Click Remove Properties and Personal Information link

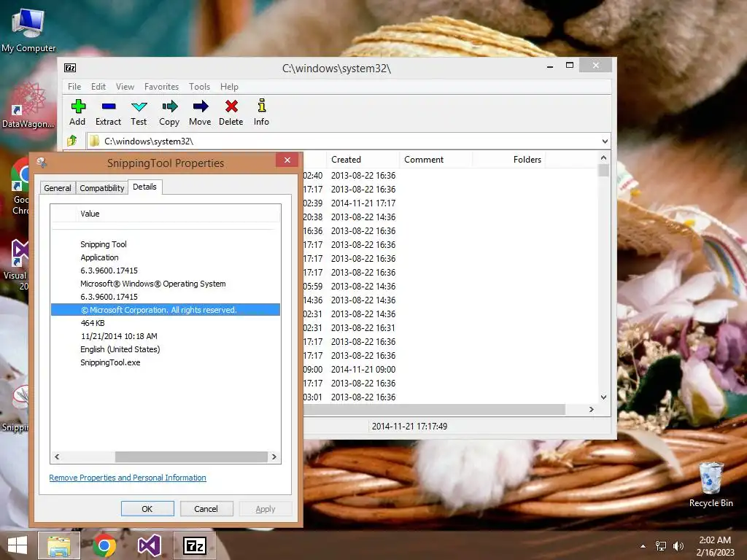point(128,478)
